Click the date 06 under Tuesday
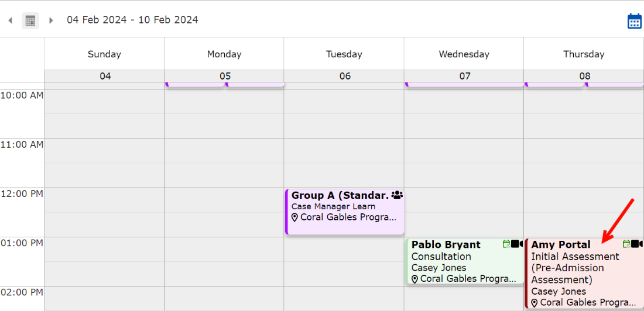644x311 pixels. [x=345, y=76]
